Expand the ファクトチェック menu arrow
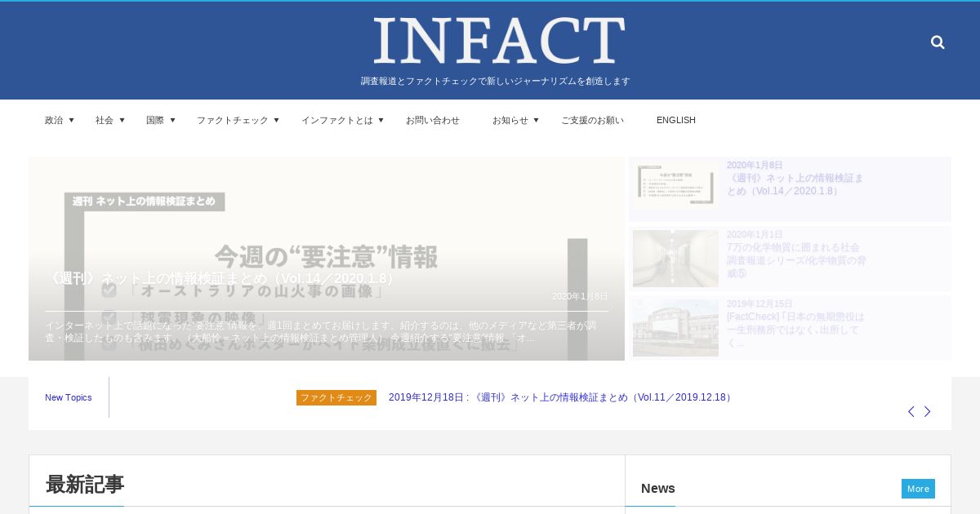The height and width of the screenshot is (514, 980). click(276, 120)
